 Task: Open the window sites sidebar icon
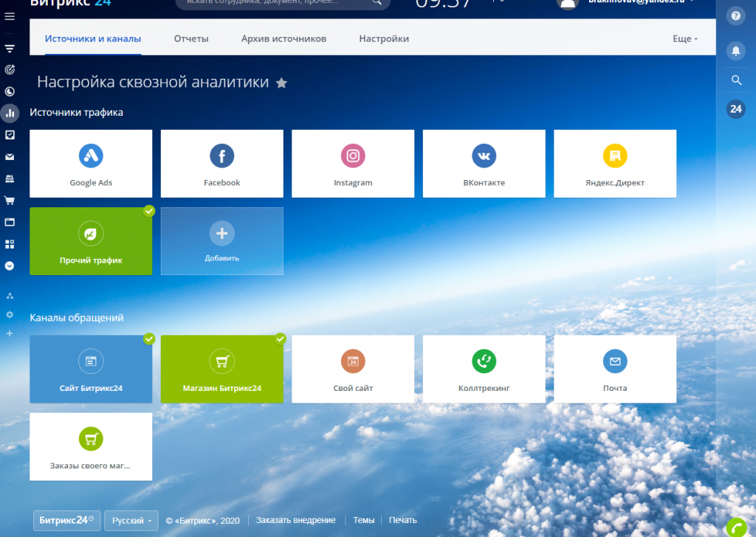click(x=10, y=223)
